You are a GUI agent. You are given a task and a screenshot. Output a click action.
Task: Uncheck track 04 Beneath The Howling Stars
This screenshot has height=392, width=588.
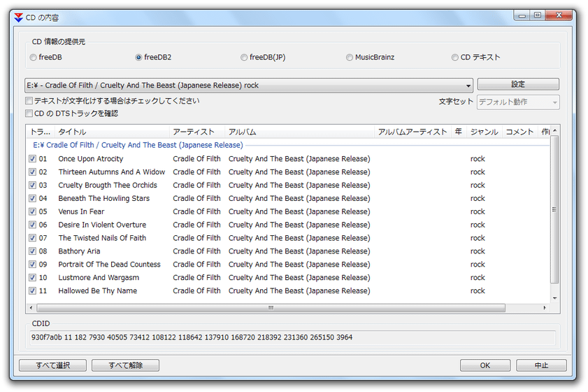click(33, 198)
